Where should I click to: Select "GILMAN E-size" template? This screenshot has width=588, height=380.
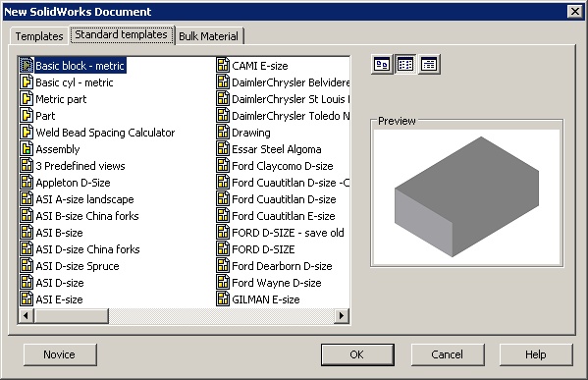pyautogui.click(x=266, y=299)
